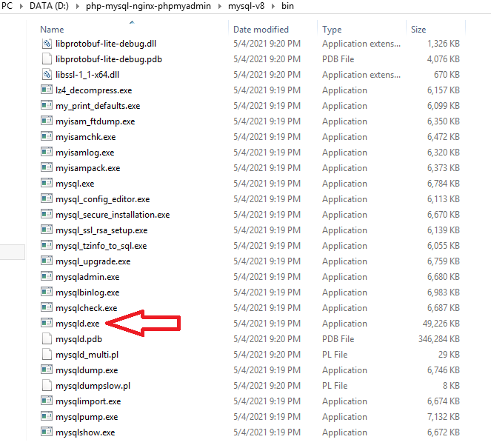This screenshot has width=491, height=448.
Task: Click the PDB File type of mysqld.pdb
Action: [338, 339]
